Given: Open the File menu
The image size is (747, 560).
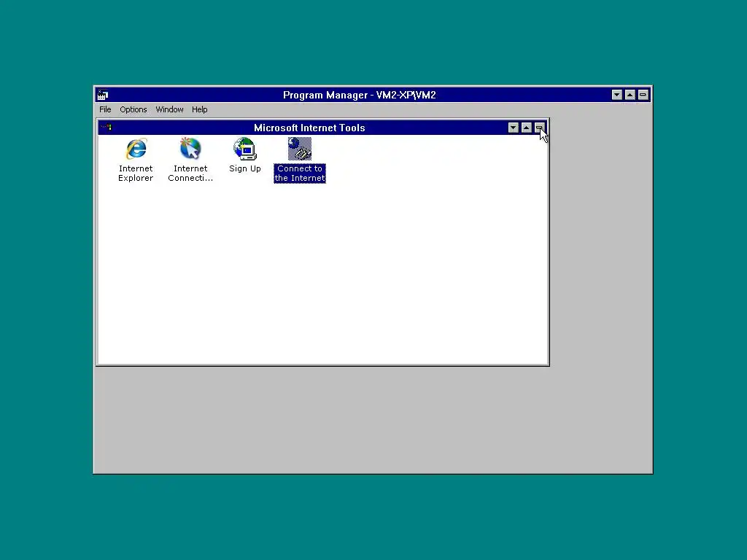Looking at the screenshot, I should click(105, 109).
